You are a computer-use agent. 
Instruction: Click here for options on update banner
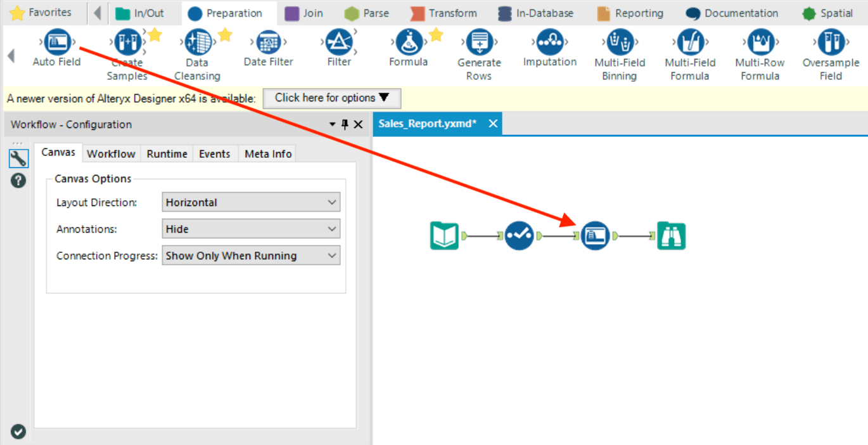(331, 98)
